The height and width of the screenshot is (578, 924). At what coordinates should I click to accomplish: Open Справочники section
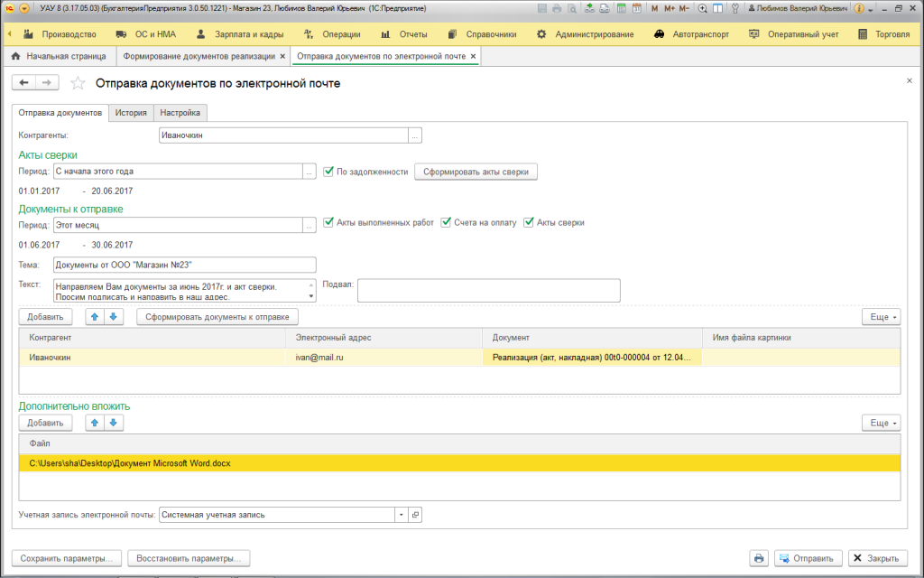(x=482, y=34)
